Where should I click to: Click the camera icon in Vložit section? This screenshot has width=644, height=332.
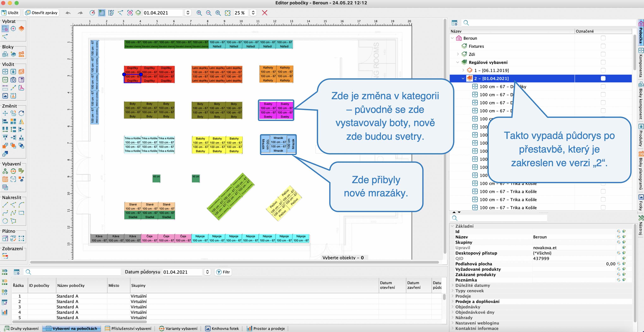pos(13,80)
